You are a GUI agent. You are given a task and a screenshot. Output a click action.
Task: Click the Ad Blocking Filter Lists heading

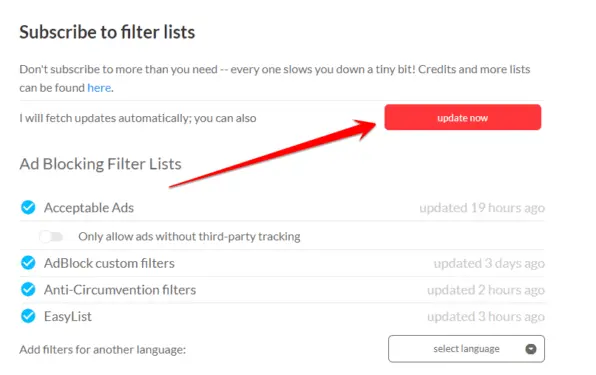point(100,164)
